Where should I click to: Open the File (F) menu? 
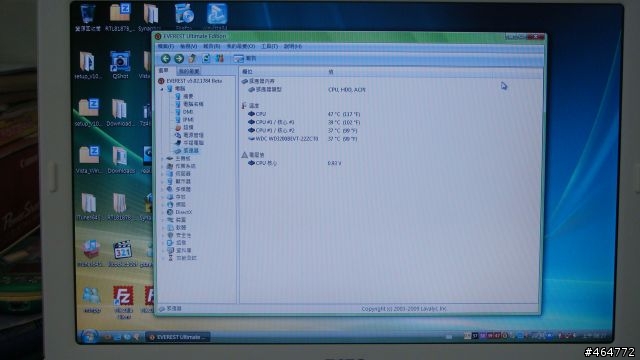point(166,47)
